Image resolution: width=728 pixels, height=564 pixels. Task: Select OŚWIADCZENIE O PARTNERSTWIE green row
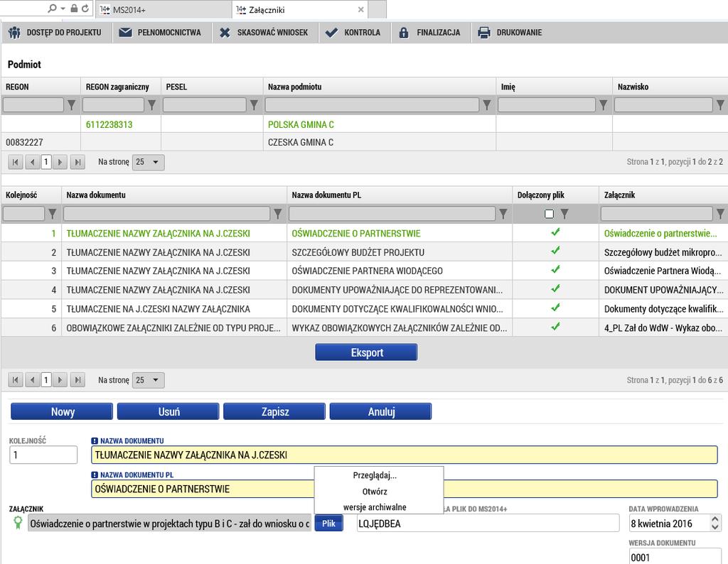365,233
